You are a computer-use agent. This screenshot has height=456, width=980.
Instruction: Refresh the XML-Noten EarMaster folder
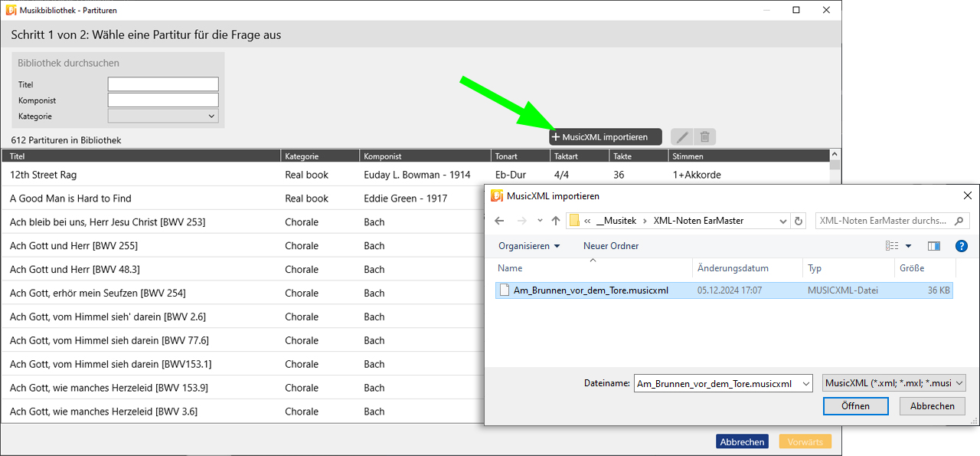coord(799,221)
